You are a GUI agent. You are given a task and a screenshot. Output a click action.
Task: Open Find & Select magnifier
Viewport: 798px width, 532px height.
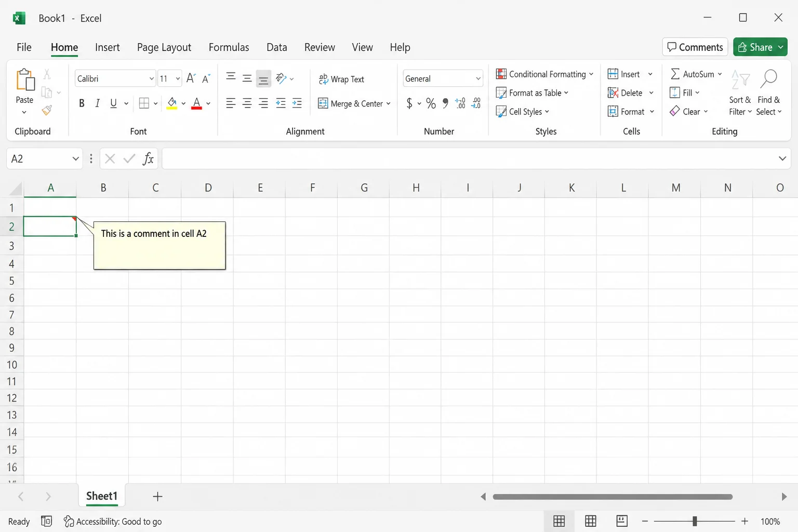pyautogui.click(x=768, y=91)
